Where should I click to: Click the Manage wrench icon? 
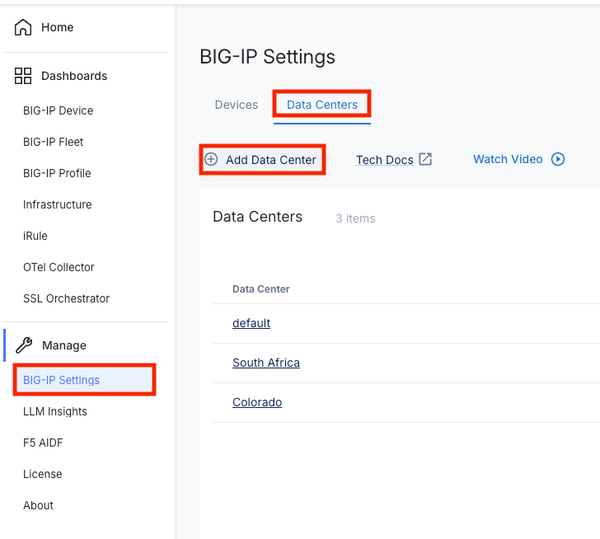coord(24,345)
